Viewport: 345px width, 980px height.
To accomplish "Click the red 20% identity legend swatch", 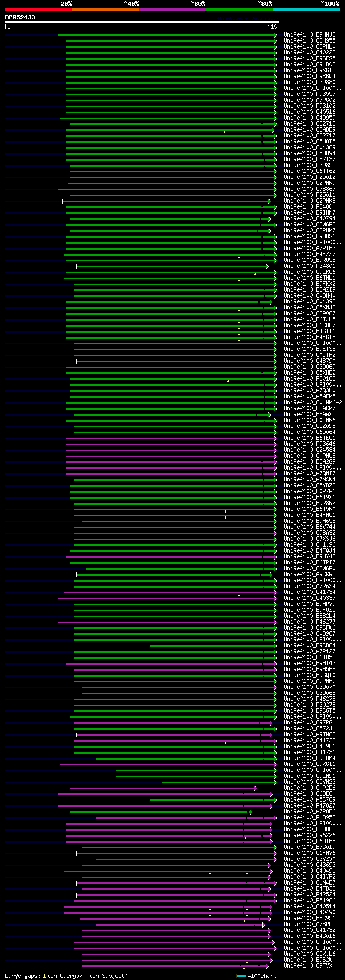I will pyautogui.click(x=38, y=10).
